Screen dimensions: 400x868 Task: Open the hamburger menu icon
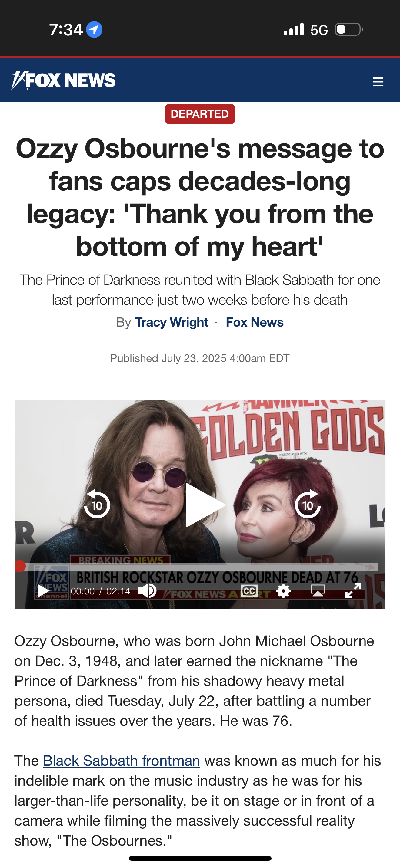pyautogui.click(x=378, y=81)
